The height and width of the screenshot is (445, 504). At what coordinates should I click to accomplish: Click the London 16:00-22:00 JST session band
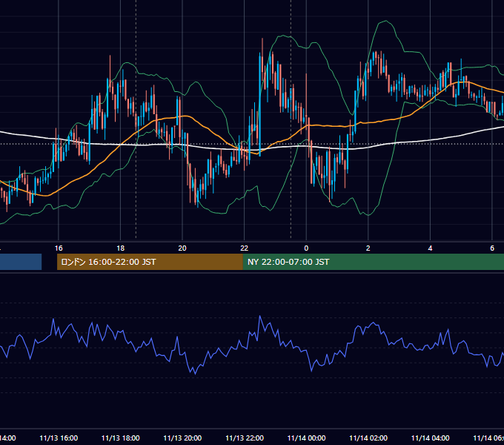point(150,262)
